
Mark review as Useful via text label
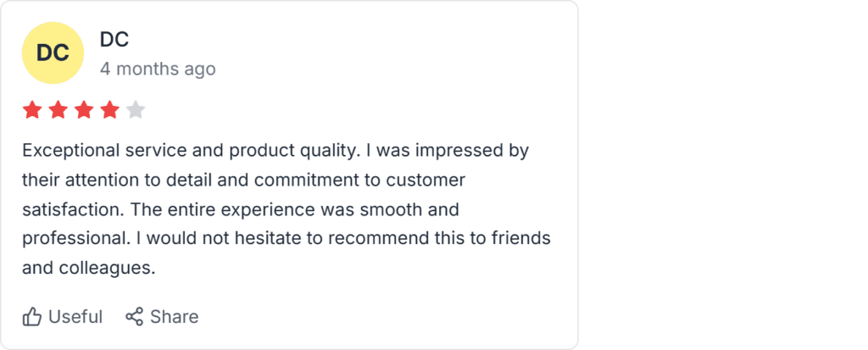75,317
